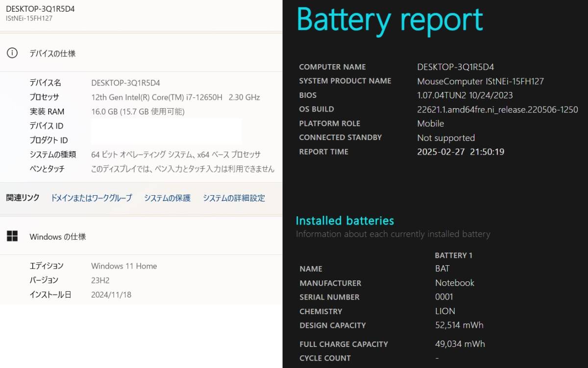Click the エディション label
The image size is (588, 368).
point(47,266)
